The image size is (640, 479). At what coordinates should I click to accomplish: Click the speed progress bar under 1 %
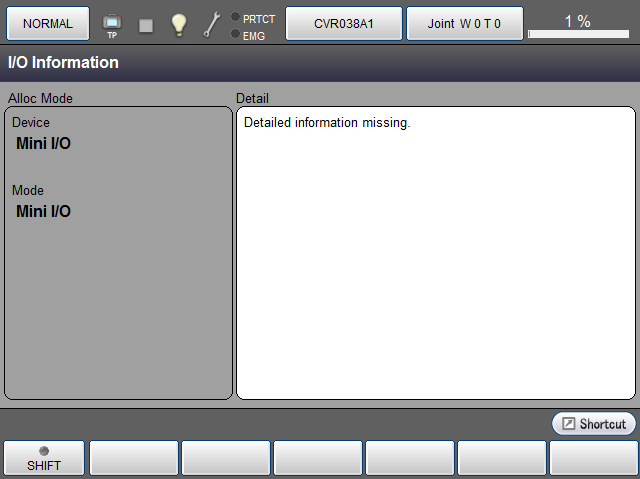[578, 35]
